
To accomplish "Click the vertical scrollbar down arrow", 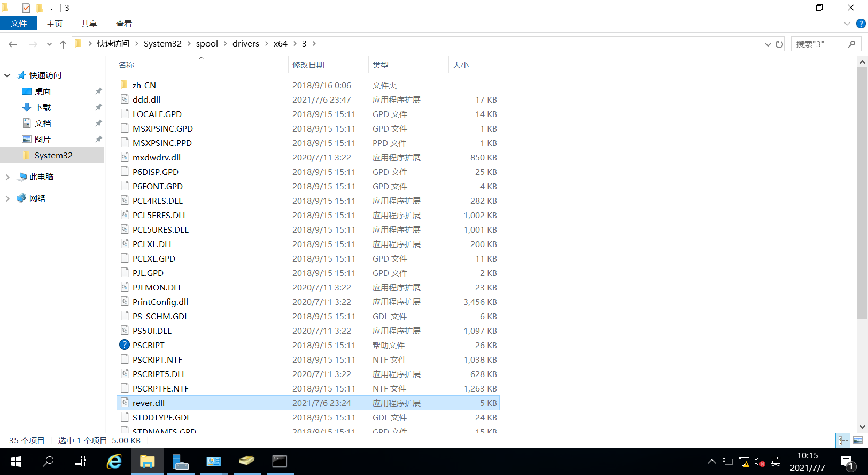I will point(862,427).
